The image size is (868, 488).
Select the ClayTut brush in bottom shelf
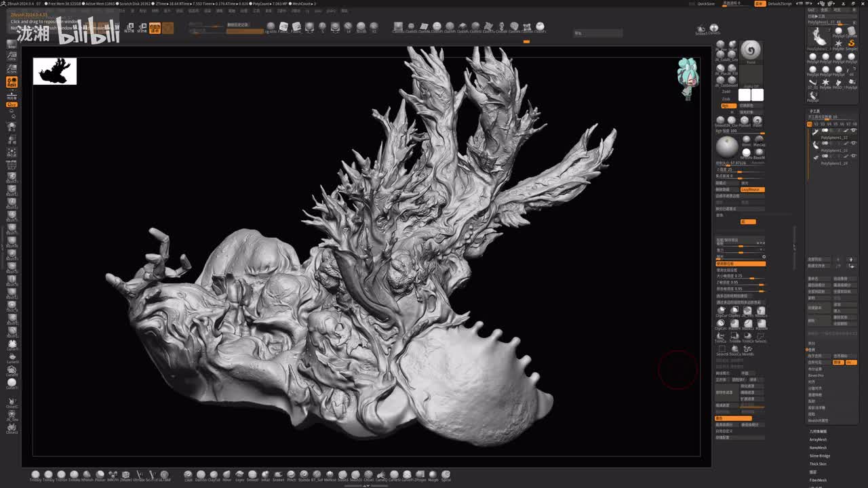click(214, 475)
